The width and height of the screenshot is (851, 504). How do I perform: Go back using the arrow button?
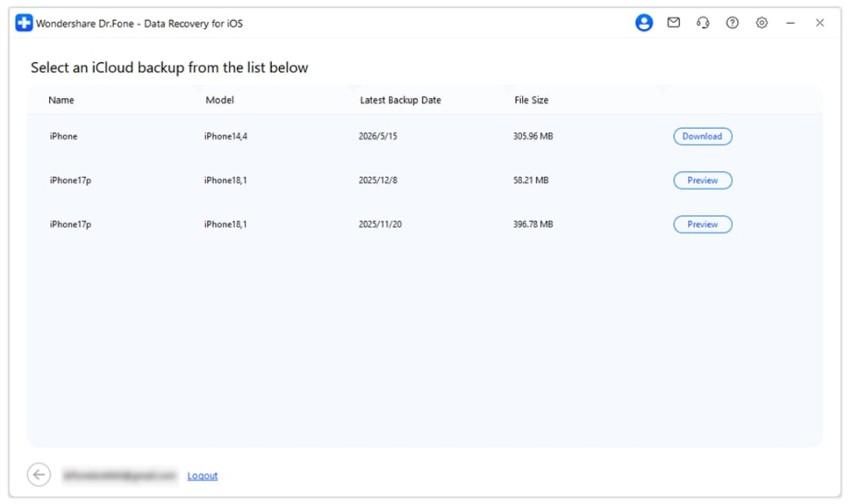coord(39,475)
